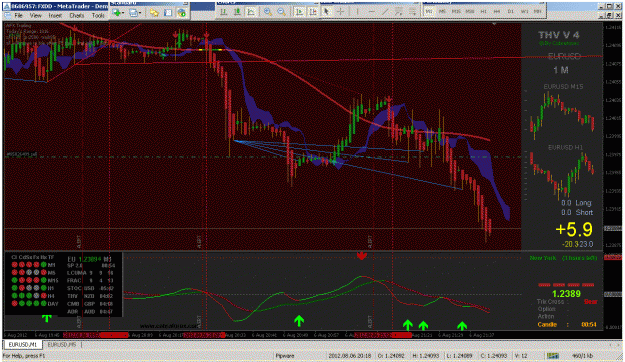
Task: Select the Vertical Line drawing tool
Action: click(358, 12)
